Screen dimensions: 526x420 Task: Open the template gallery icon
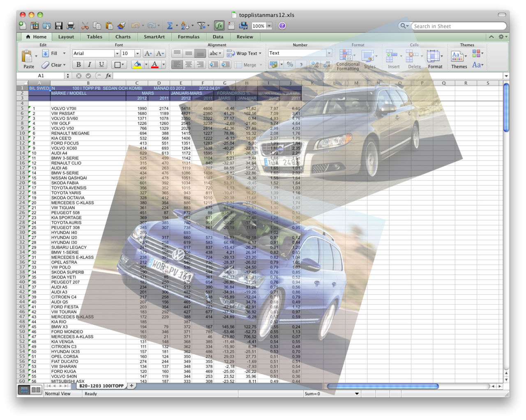point(35,26)
